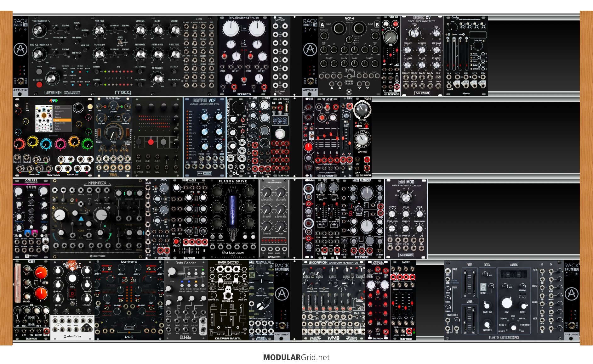The height and width of the screenshot is (364, 593).
Task: Click the time knob on Data Bender
Action: tap(172, 272)
